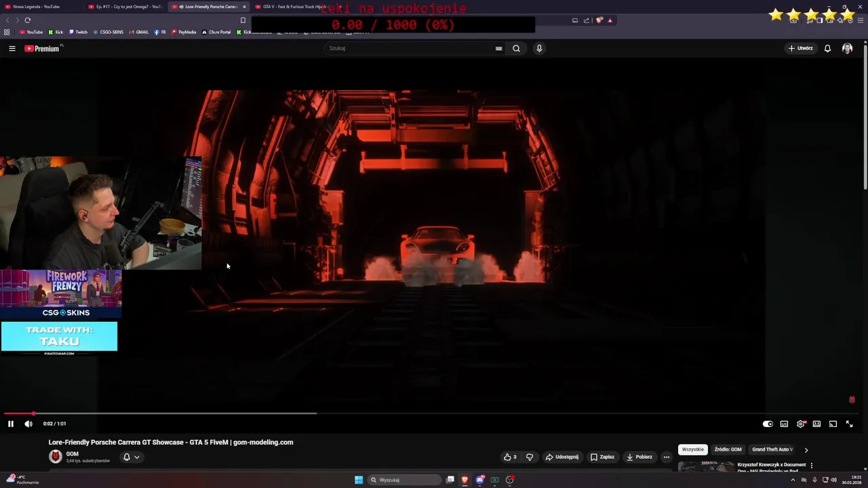
Task: Enter full screen mode
Action: pyautogui.click(x=849, y=424)
